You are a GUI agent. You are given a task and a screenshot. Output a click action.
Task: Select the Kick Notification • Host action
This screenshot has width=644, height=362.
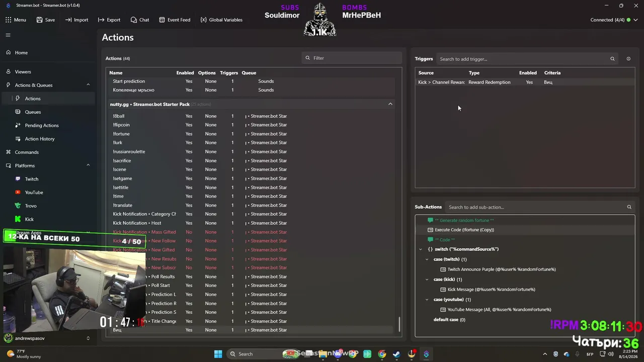[x=252, y=223]
